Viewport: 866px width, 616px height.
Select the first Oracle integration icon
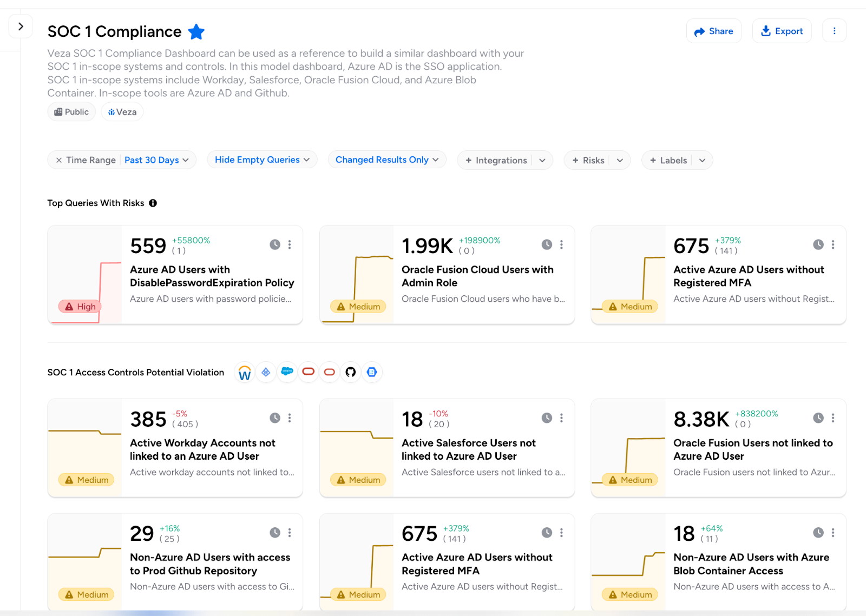pos(308,372)
